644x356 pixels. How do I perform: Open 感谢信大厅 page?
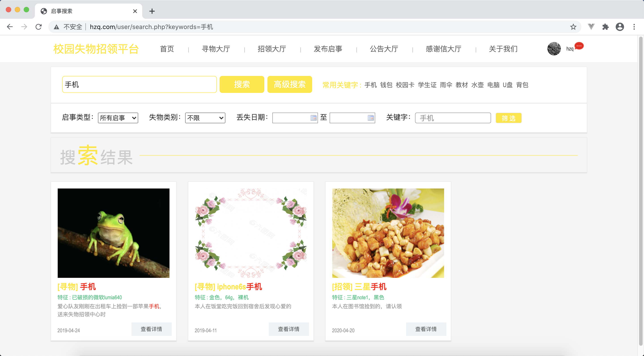pos(443,49)
